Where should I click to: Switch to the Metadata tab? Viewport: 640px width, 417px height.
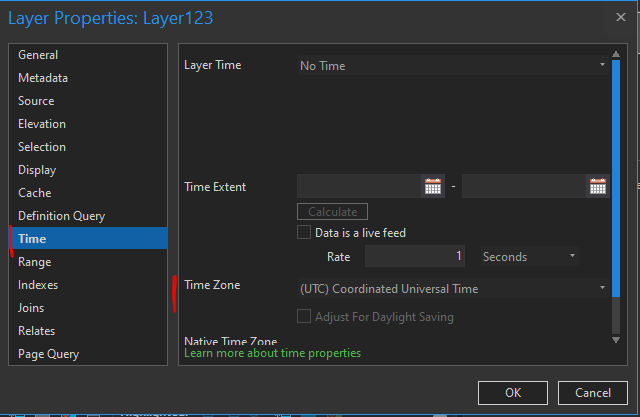[x=43, y=78]
